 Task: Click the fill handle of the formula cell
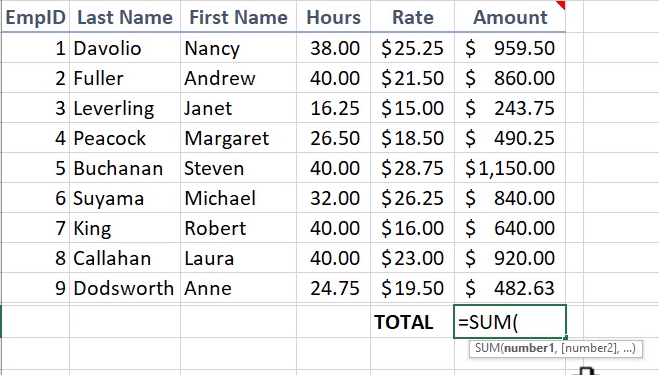[565, 338]
